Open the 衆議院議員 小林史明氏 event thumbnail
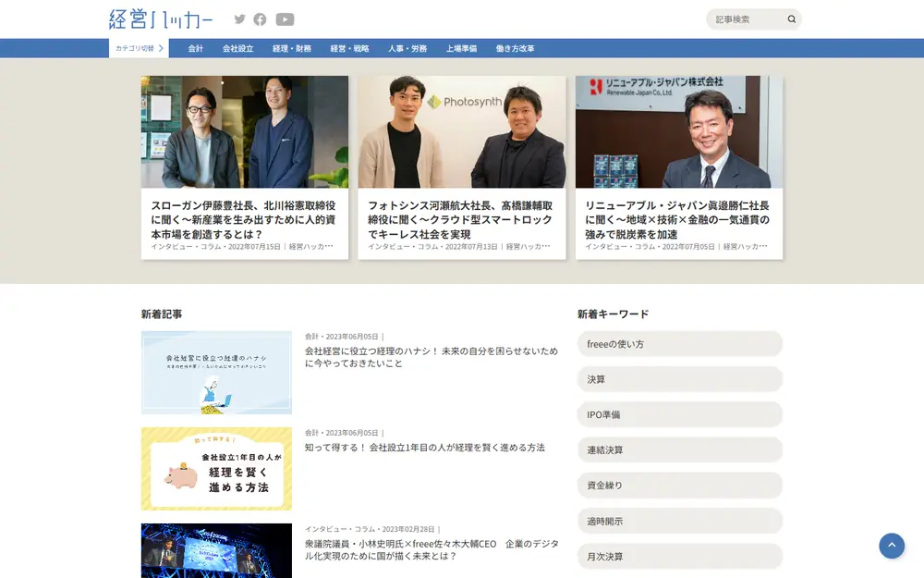This screenshot has height=578, width=924. (x=216, y=550)
